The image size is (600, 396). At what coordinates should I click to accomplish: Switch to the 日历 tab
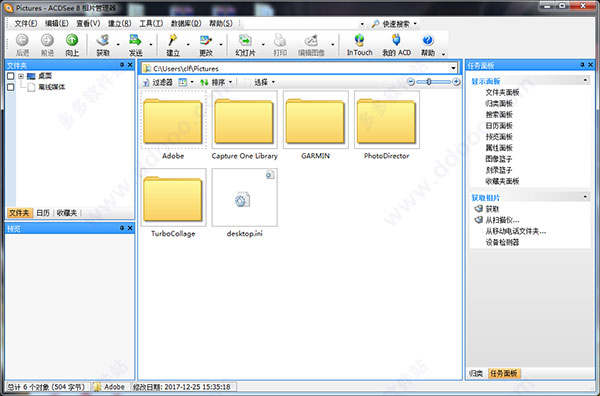pyautogui.click(x=43, y=213)
